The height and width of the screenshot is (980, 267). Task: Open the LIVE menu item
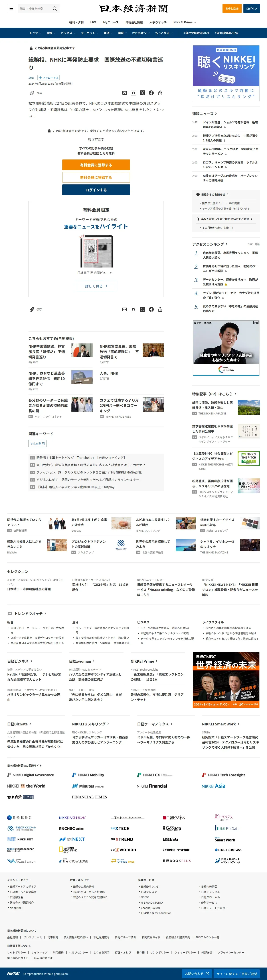(x=93, y=22)
